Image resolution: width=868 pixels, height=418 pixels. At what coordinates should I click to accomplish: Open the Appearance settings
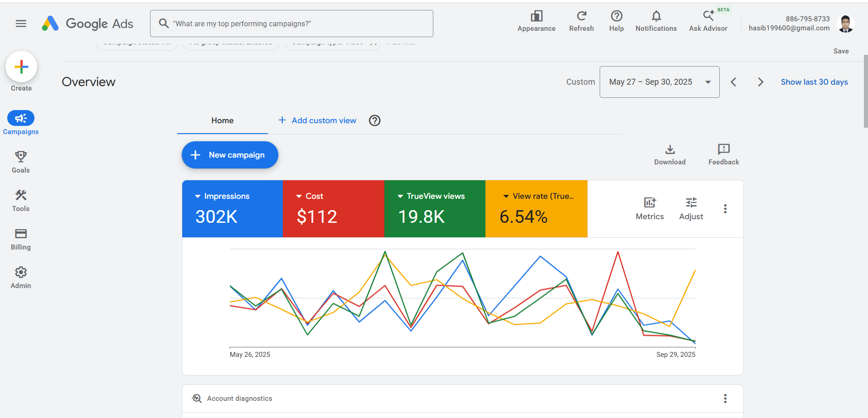(x=536, y=21)
